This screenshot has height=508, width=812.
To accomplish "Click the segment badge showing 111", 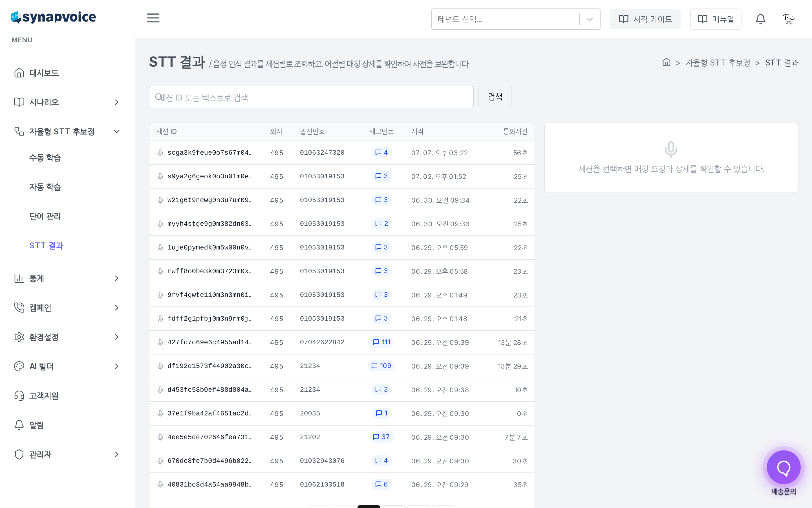I will tap(381, 342).
